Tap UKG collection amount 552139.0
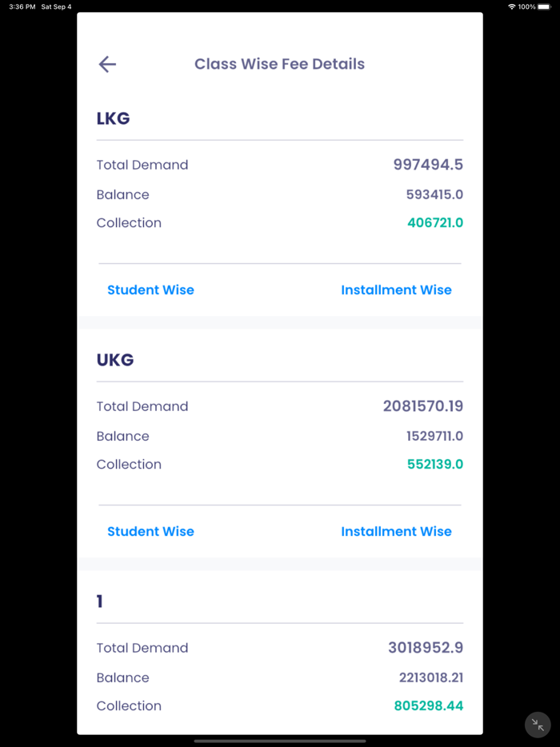This screenshot has height=747, width=560. point(435,465)
